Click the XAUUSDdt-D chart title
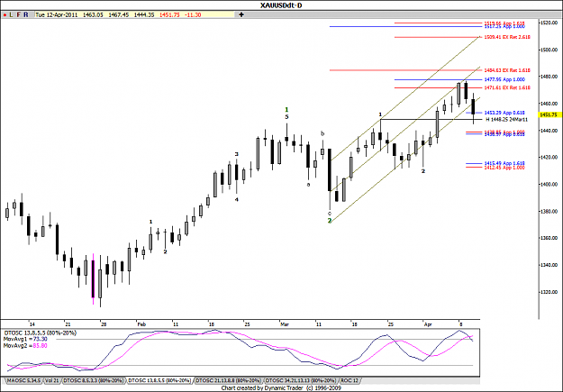Image resolution: width=563 pixels, height=392 pixels. [x=281, y=5]
